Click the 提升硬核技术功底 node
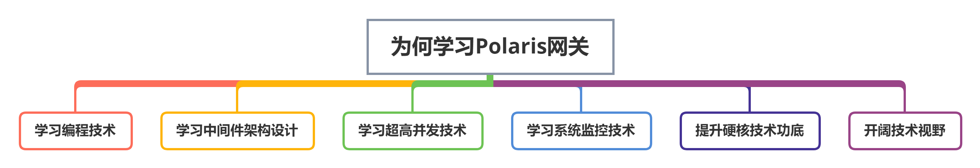Viewport: 980px width, 168px height. (x=749, y=131)
